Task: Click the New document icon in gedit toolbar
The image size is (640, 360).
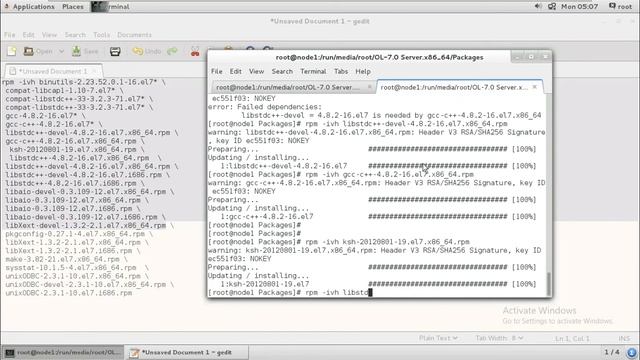Action: (12, 51)
